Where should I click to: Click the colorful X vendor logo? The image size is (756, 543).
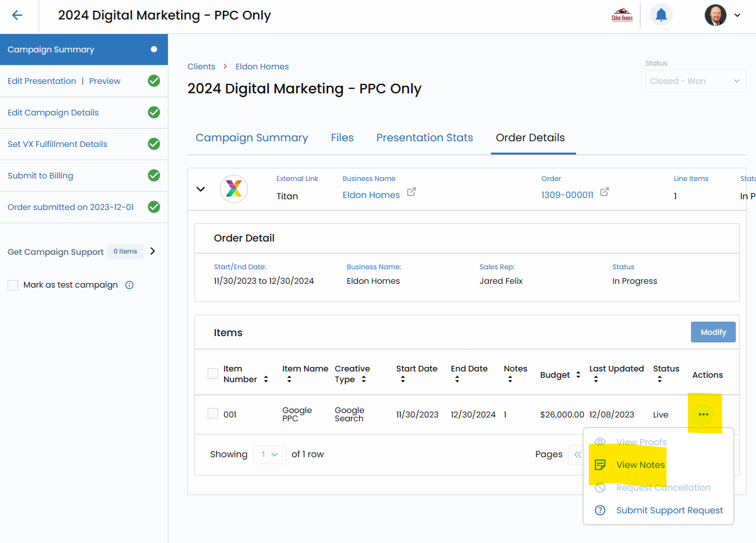point(233,189)
